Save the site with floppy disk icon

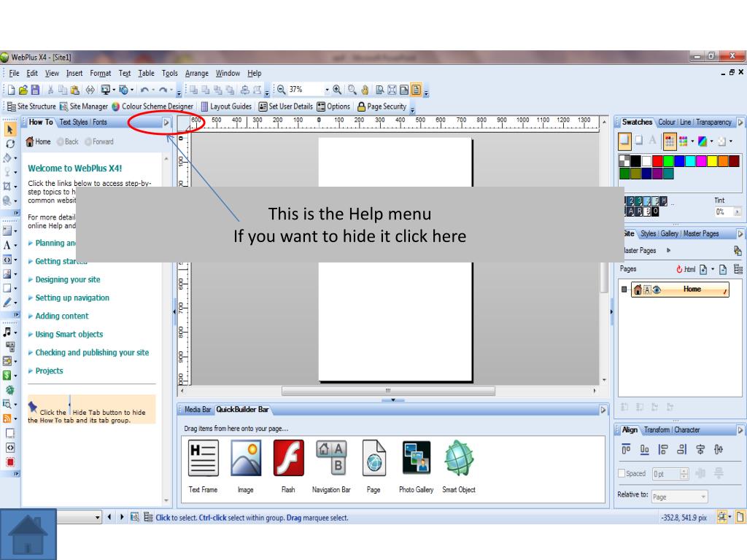[35, 90]
